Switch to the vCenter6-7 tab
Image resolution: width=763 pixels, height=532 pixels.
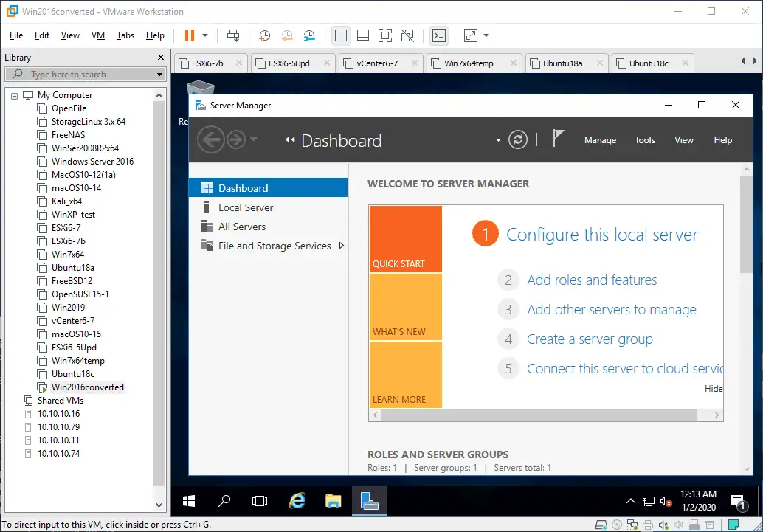pyautogui.click(x=377, y=63)
